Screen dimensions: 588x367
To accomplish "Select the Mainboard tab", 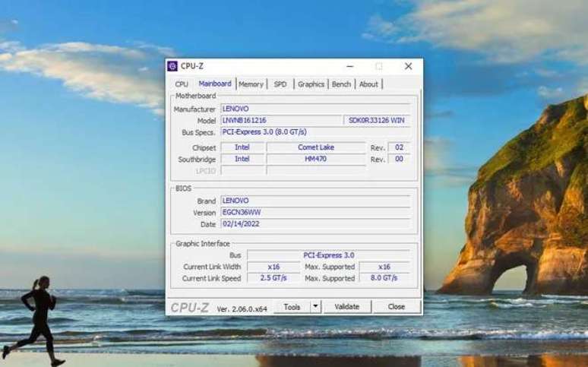I will click(x=215, y=84).
